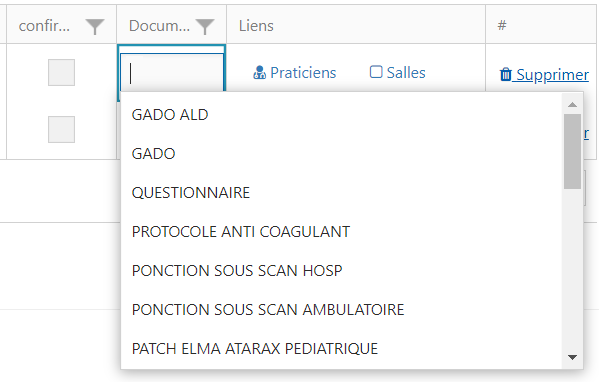Open the filter on the confir... column

[x=95, y=26]
